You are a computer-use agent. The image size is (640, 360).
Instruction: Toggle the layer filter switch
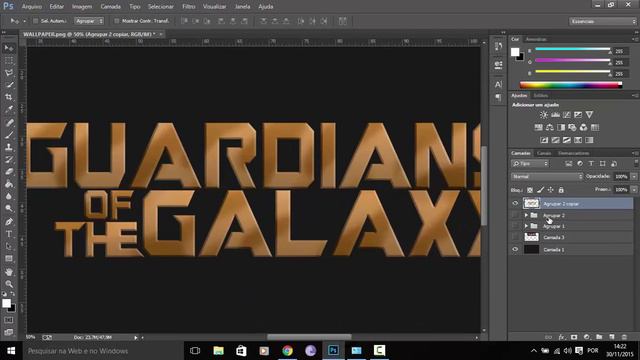(635, 163)
